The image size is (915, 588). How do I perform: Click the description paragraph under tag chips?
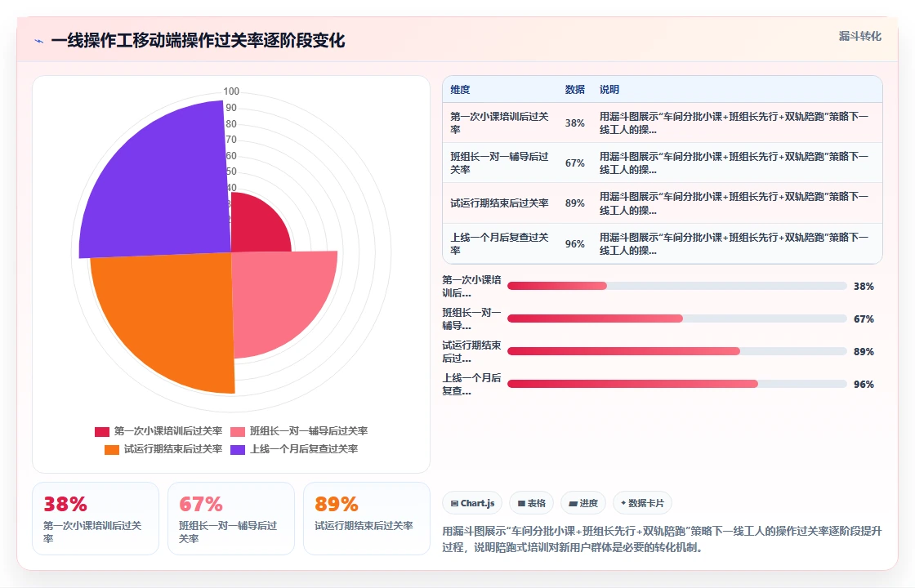click(662, 539)
